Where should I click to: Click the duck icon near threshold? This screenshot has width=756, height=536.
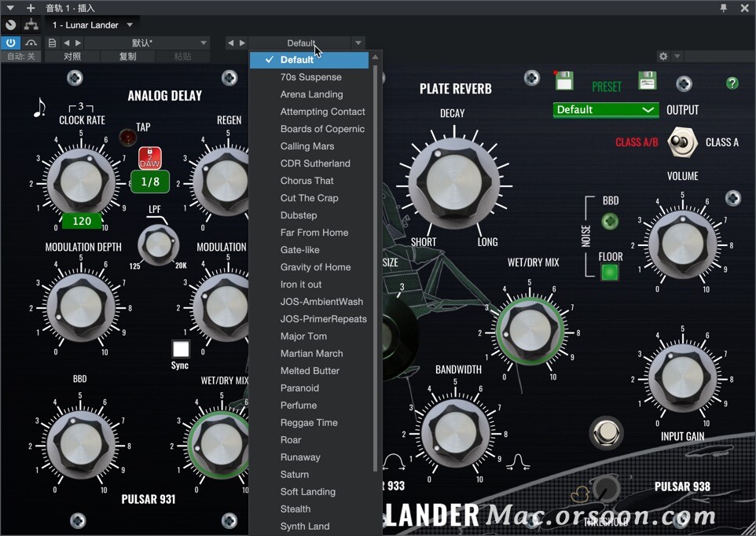[581, 494]
